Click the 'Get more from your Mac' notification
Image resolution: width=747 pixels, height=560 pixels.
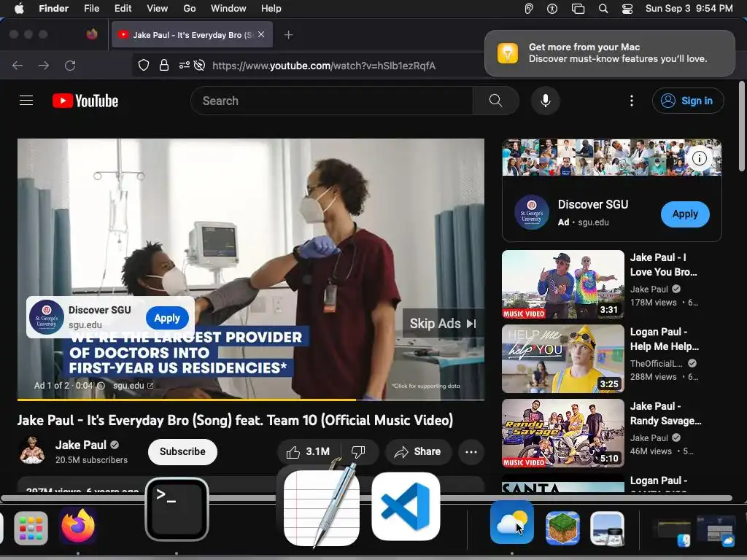610,52
